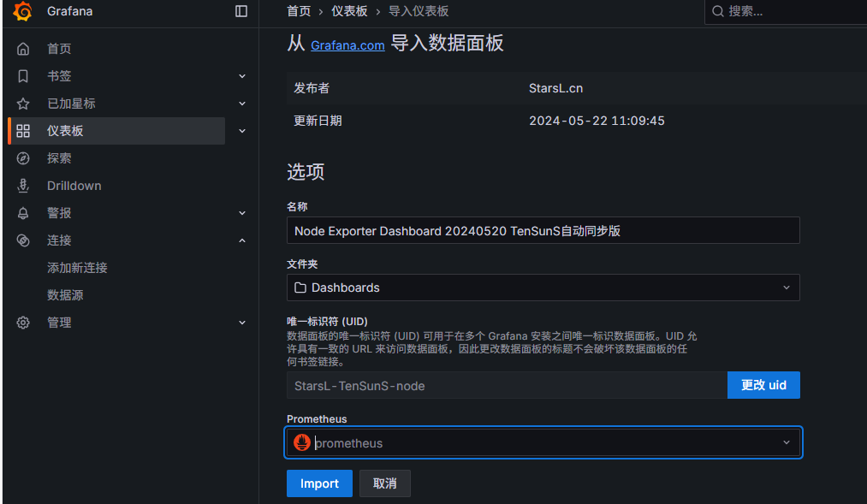This screenshot has width=867, height=504.
Task: Click the Drilldown icon in sidebar
Action: [23, 186]
